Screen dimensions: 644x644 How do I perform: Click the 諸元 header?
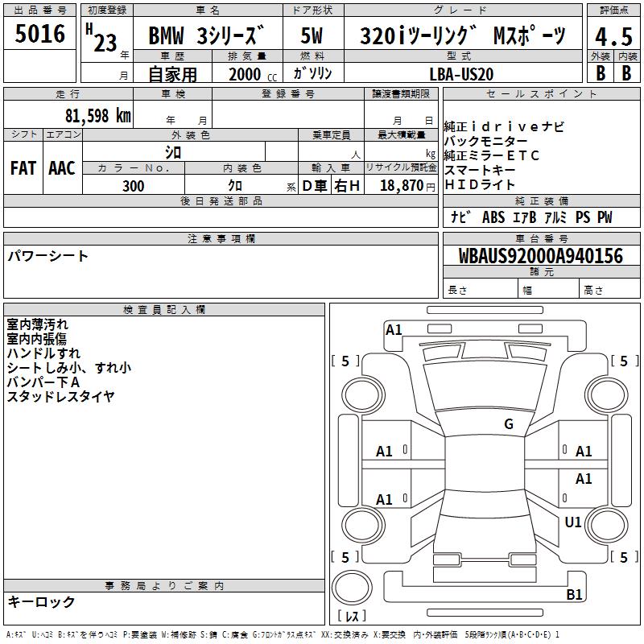(x=541, y=271)
